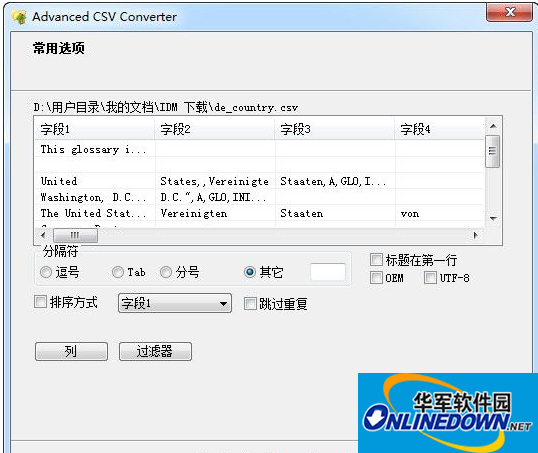538x453 pixels.
Task: Select the 'Staaten,A,GLO,I...' cell
Action: [x=335, y=181]
